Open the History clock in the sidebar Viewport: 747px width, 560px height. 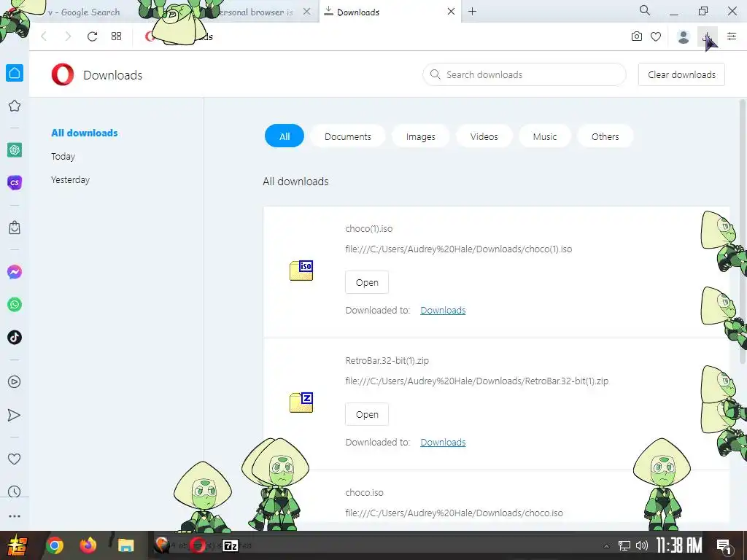[x=15, y=491]
